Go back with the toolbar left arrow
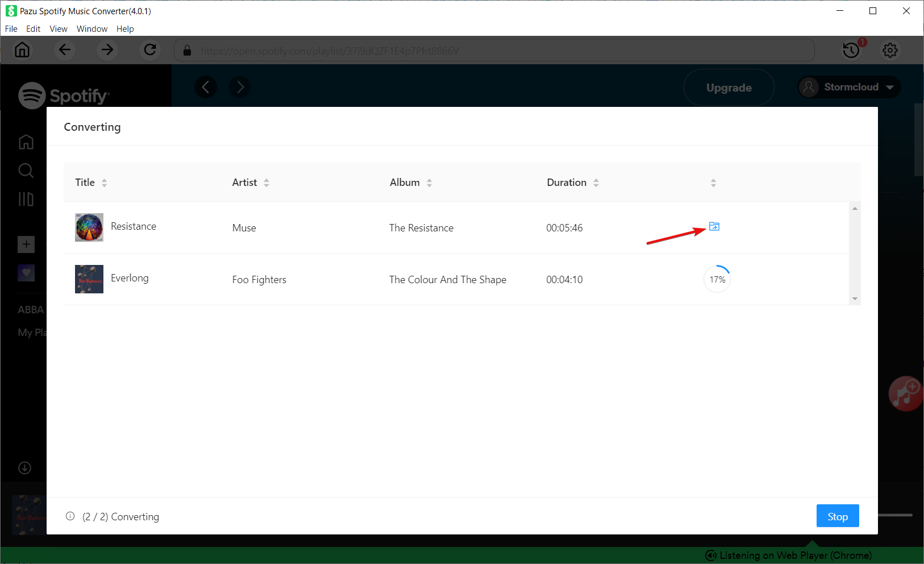 pyautogui.click(x=65, y=50)
